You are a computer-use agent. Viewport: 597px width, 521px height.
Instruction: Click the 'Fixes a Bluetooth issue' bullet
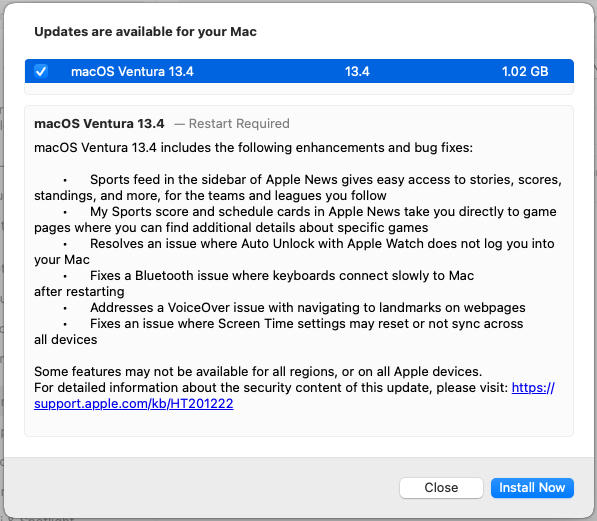254,283
